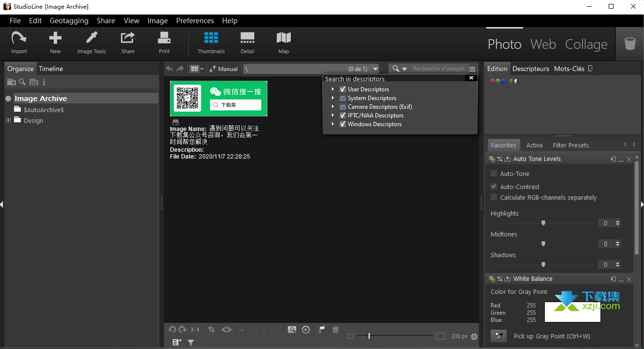Click the descriptor edit icon at bottom left

point(177,342)
